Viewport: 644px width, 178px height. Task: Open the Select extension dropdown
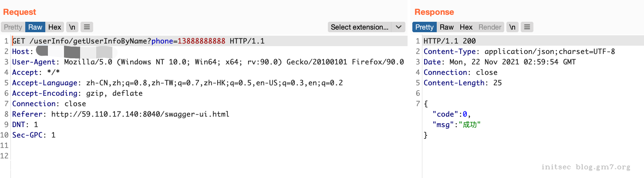[360, 27]
